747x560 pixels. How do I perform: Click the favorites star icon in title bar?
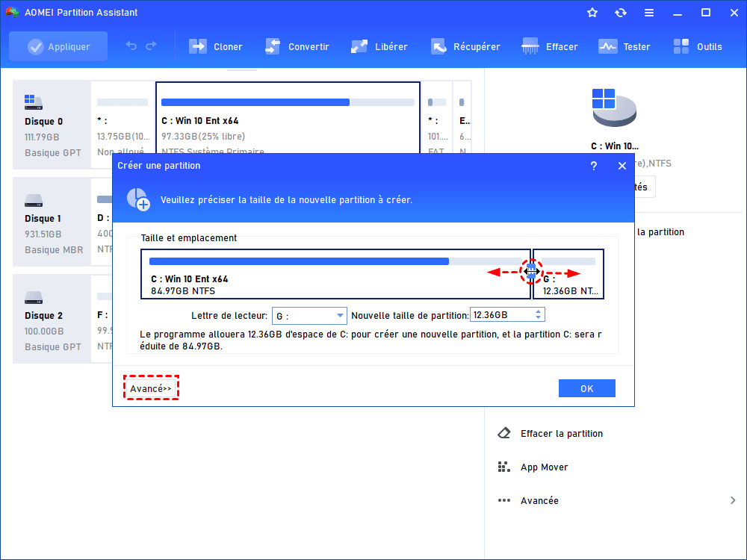tap(592, 13)
